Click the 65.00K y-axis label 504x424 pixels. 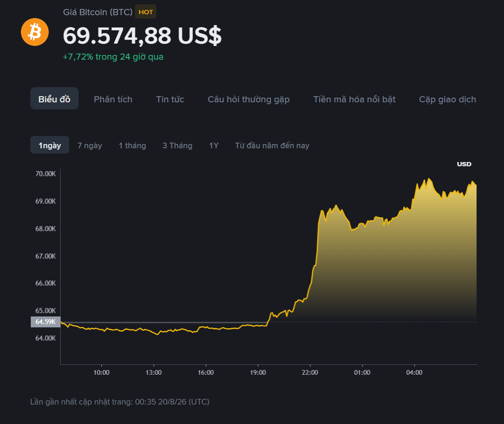point(45,310)
